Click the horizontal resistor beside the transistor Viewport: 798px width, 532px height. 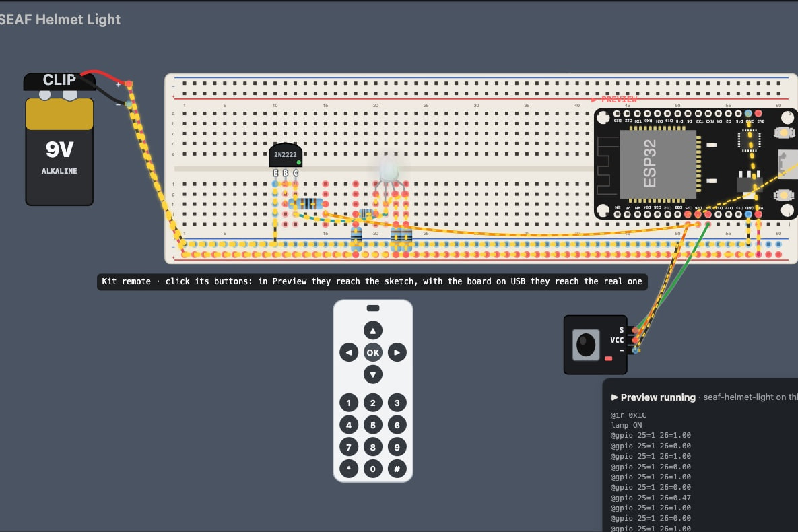click(x=306, y=204)
